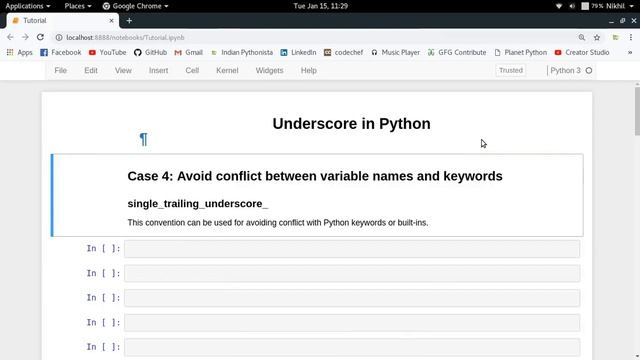Open the Music Player bookmark
640x360 pixels.
[395, 52]
